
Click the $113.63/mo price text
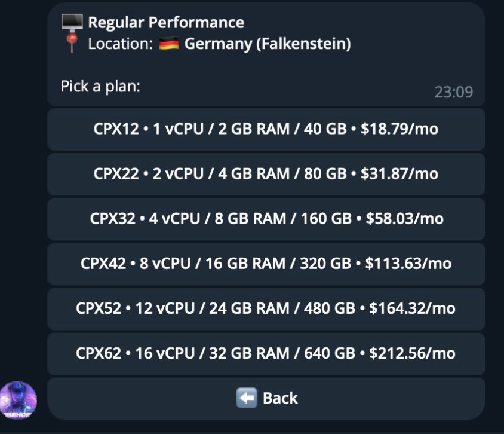[x=408, y=264]
